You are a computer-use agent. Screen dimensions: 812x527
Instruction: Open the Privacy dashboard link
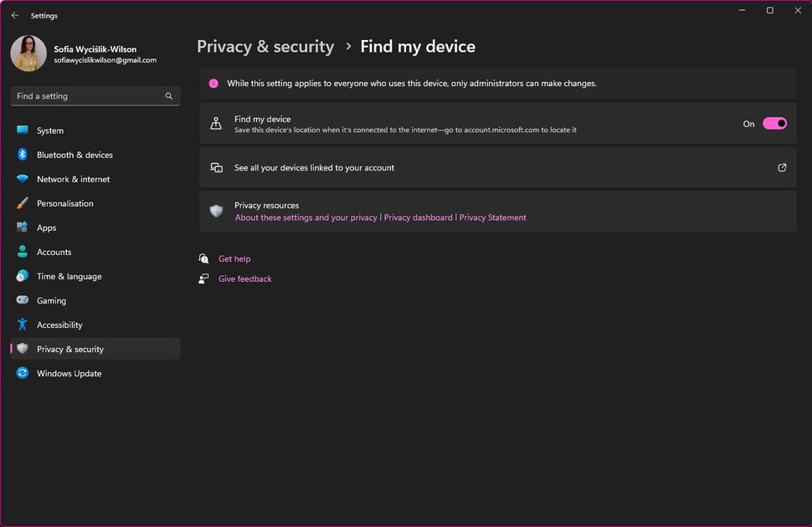coord(419,217)
